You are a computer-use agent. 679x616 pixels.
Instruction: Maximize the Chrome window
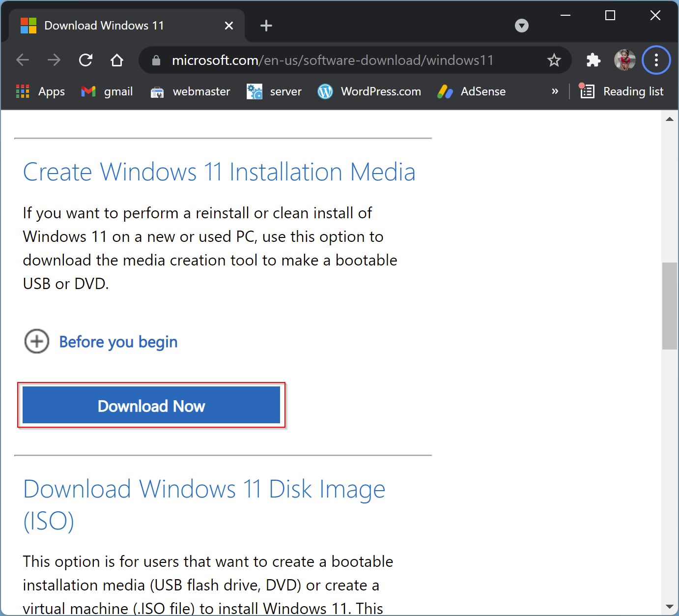tap(610, 15)
